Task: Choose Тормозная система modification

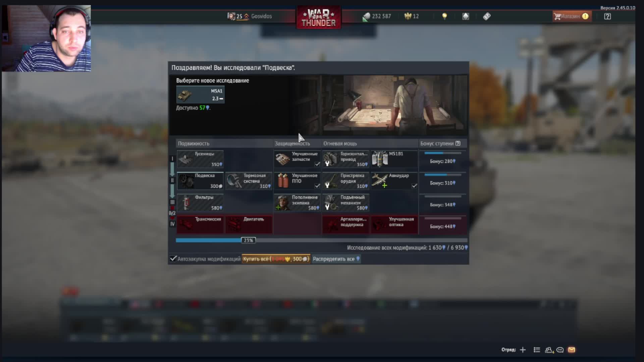Action: click(x=249, y=181)
